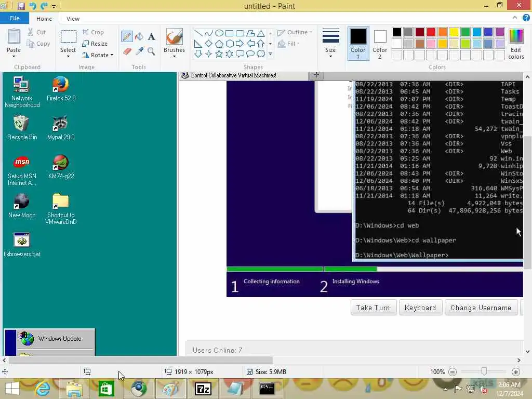Click the Undo arrow in title bar

[32, 6]
